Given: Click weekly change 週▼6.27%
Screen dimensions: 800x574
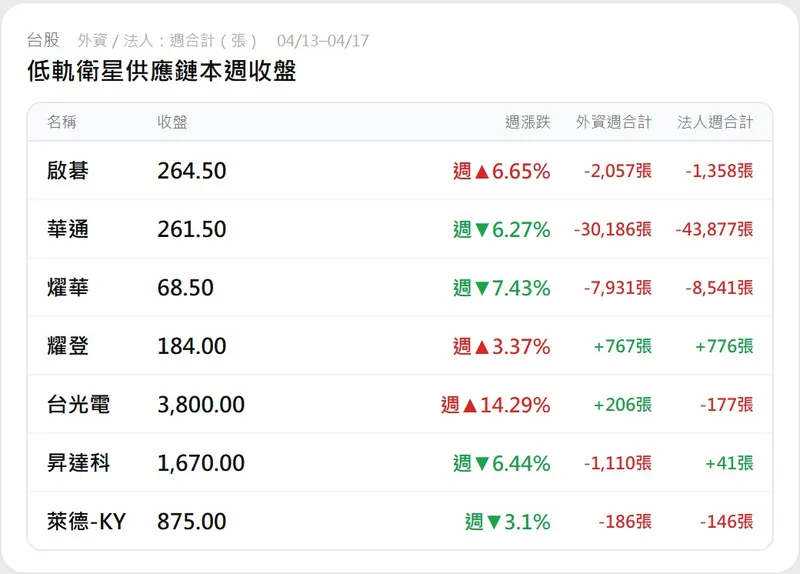Looking at the screenshot, I should click(x=502, y=230).
